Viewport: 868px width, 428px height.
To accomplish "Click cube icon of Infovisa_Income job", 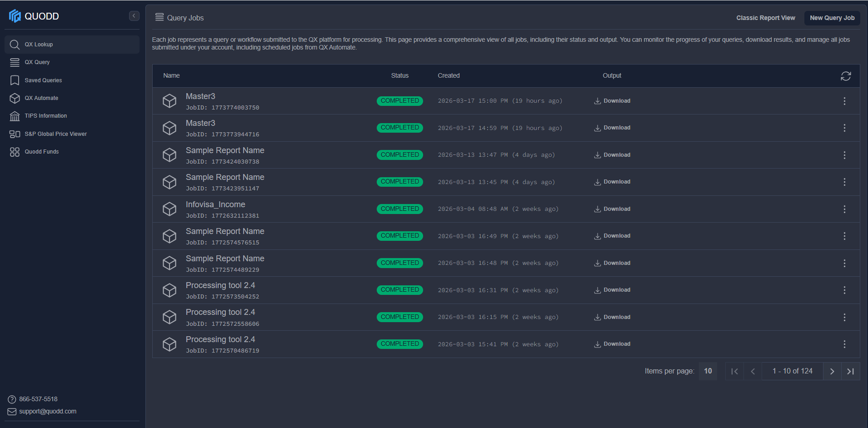I will [170, 209].
